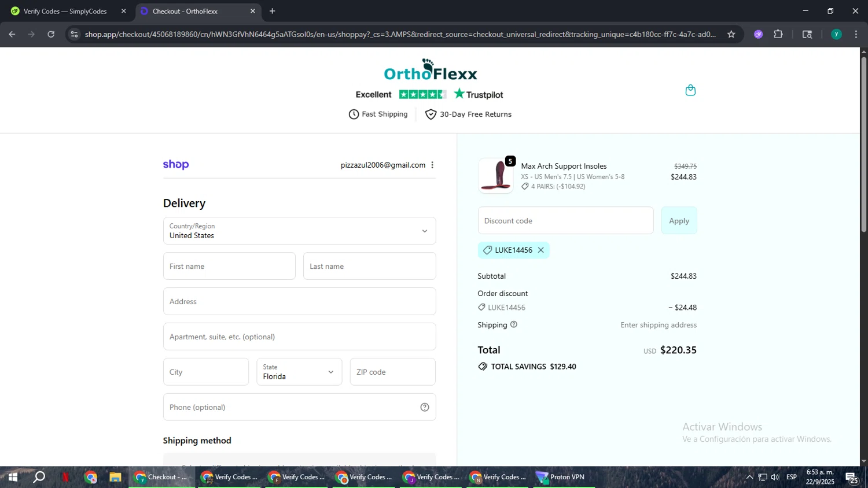Switch to Verify Codes — SimplyCodes tab

[x=67, y=11]
